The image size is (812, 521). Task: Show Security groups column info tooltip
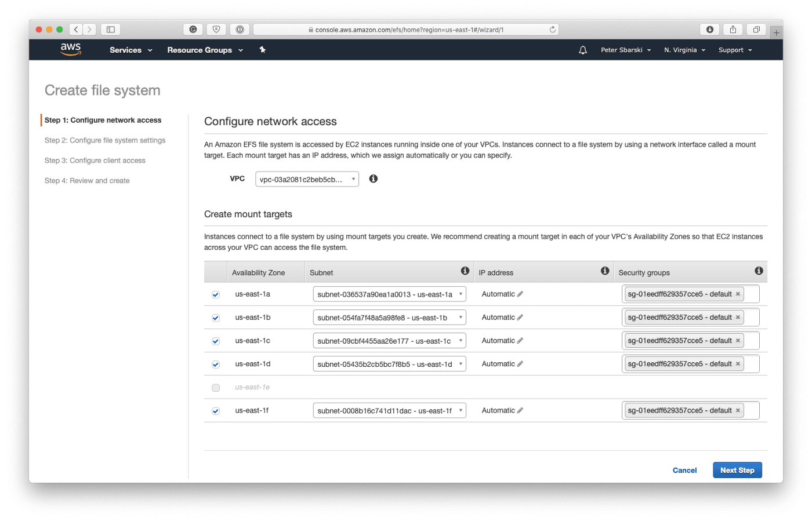pyautogui.click(x=759, y=271)
